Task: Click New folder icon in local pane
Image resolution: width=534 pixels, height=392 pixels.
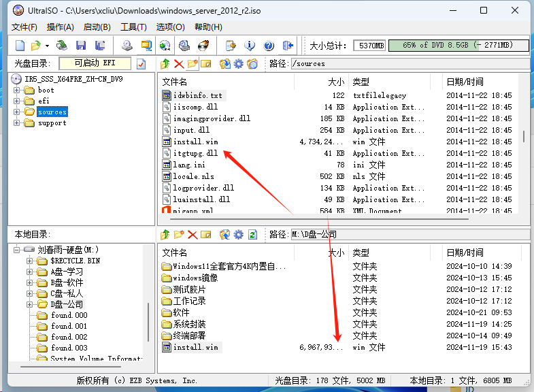Action: point(179,235)
